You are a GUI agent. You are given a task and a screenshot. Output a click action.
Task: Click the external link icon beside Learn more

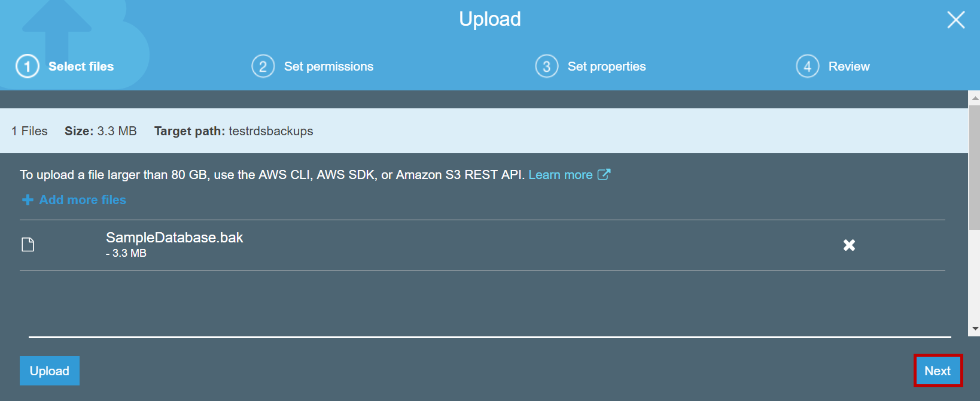tap(604, 174)
